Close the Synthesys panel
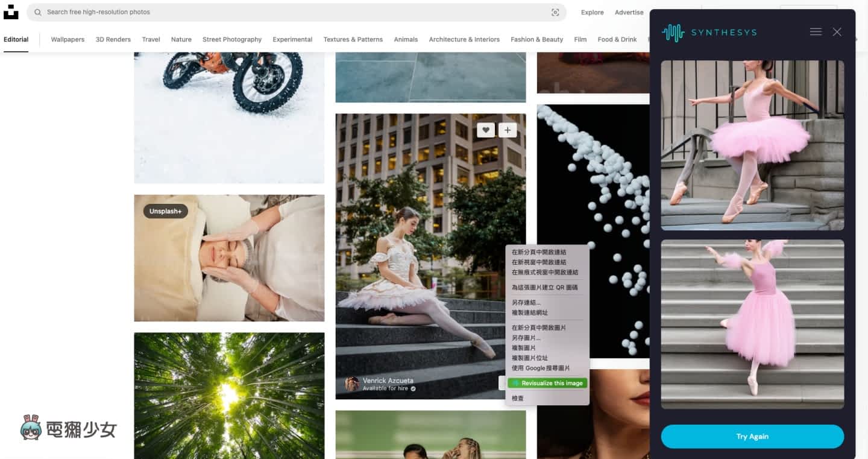The width and height of the screenshot is (868, 459). [x=837, y=32]
